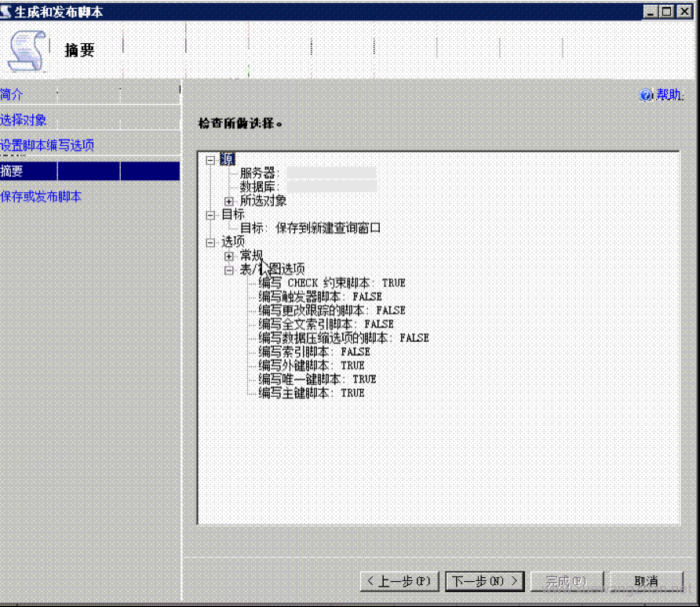Click the script scroll icon in header
700x607 pixels.
pyautogui.click(x=27, y=49)
